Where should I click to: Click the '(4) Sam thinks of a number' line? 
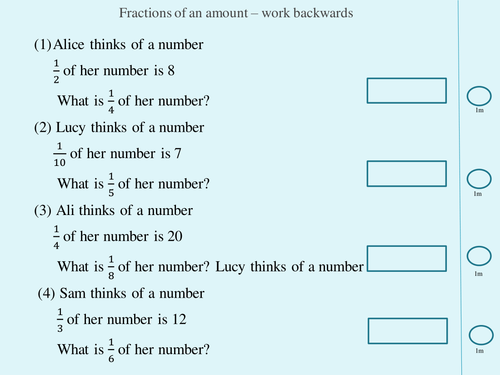[121, 294]
